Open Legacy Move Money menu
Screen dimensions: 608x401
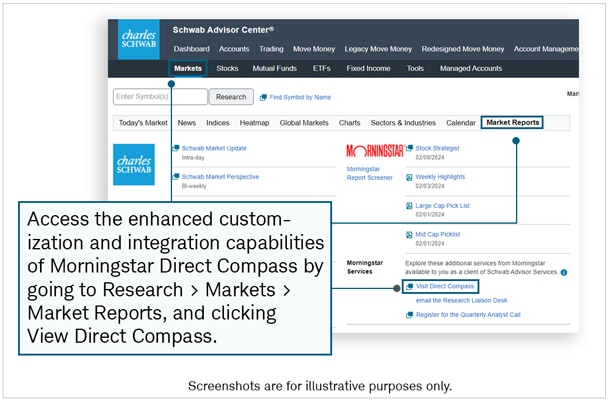point(378,49)
